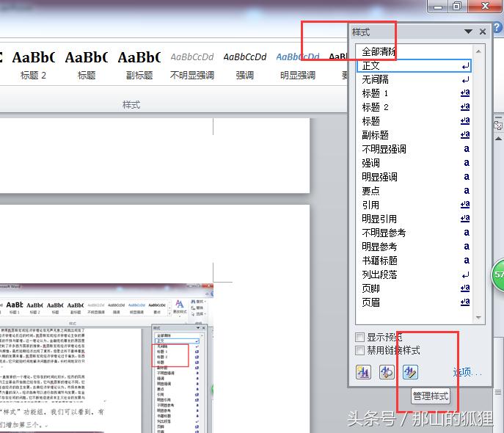
Task: Open the 选项... link in styles pane
Action: (x=467, y=372)
